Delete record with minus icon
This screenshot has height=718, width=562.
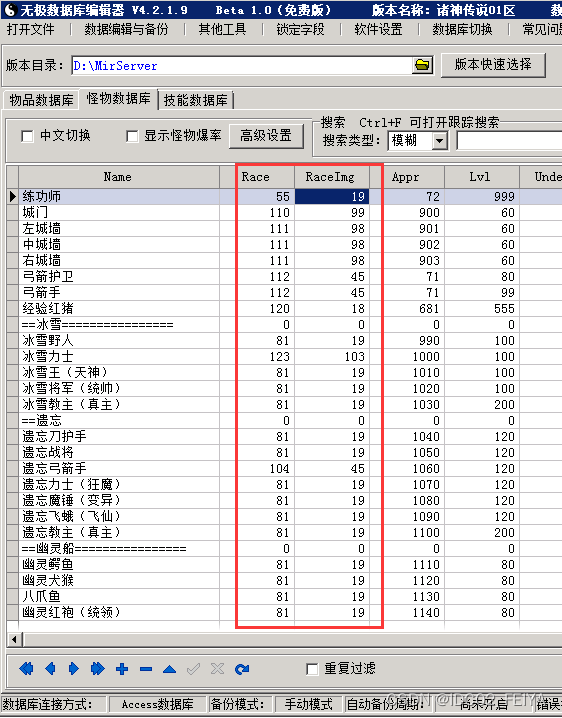coord(146,669)
